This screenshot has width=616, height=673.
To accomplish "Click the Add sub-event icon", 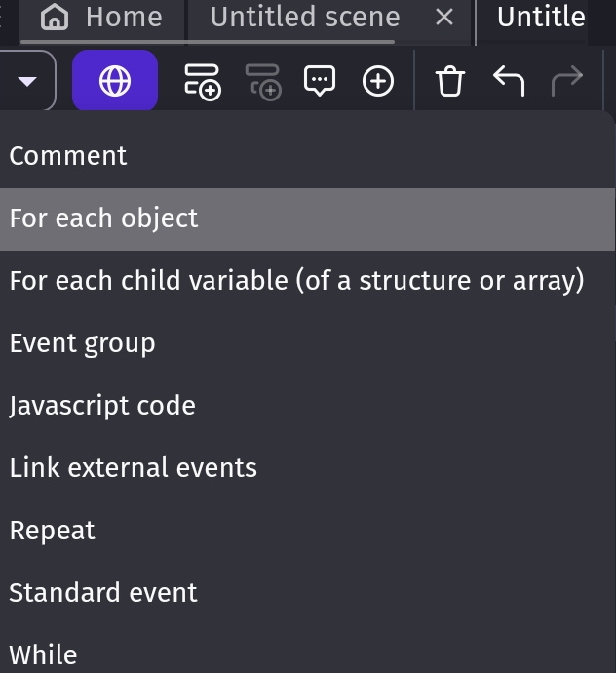I will pos(263,82).
